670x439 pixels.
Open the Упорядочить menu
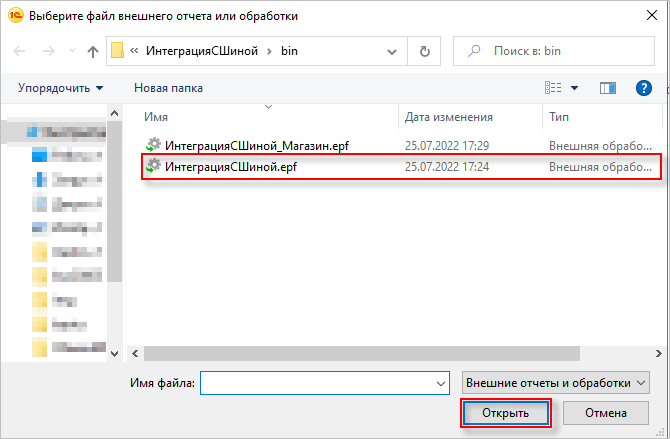59,88
